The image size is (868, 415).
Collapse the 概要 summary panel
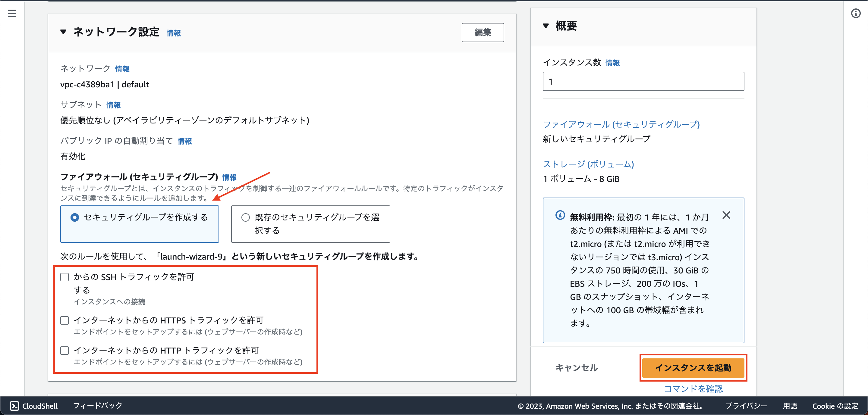point(546,26)
